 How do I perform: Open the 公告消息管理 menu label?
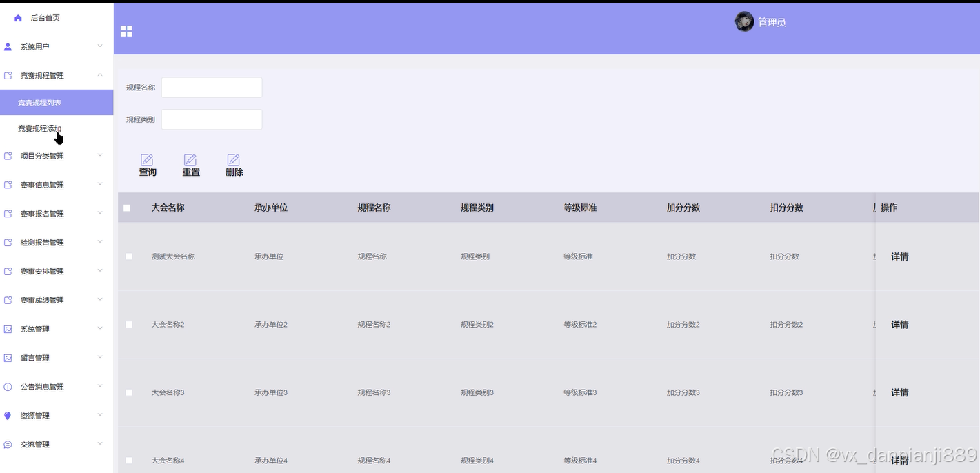[42, 387]
